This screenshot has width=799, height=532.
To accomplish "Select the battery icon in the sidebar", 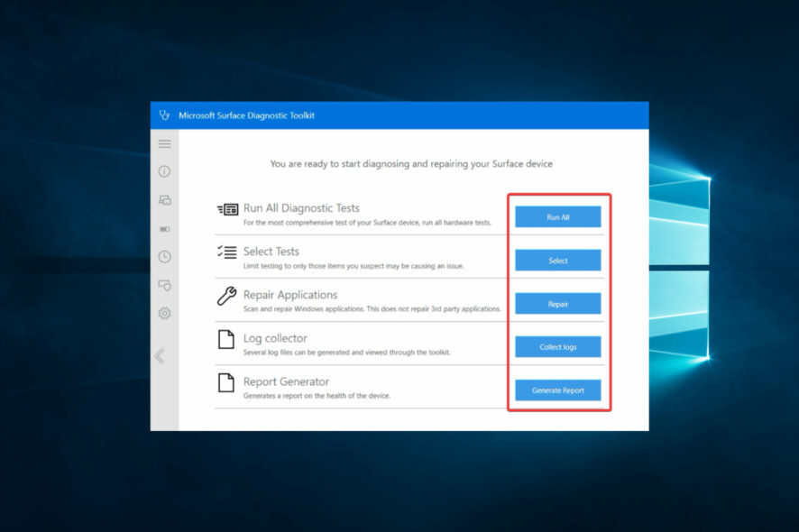I will click(165, 229).
